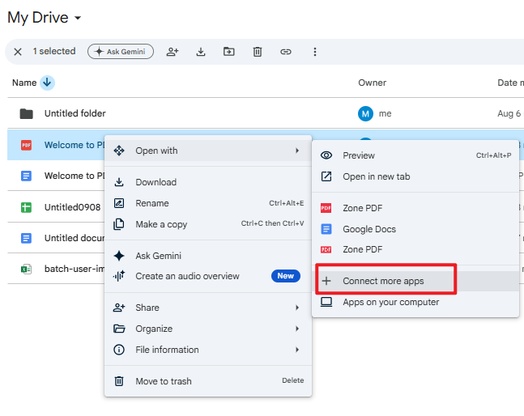Click the Share person icon in menu
Screen dimensions: 524x416
119,308
